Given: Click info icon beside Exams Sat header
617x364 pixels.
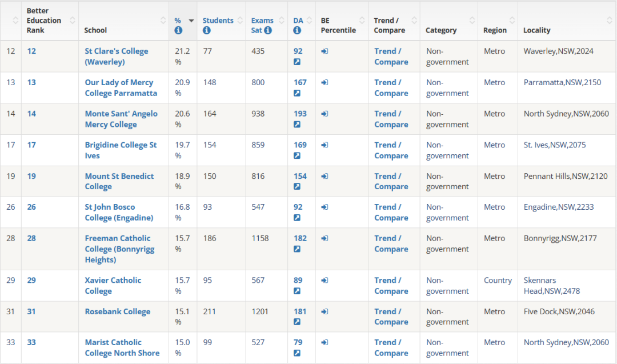Looking at the screenshot, I should (268, 30).
